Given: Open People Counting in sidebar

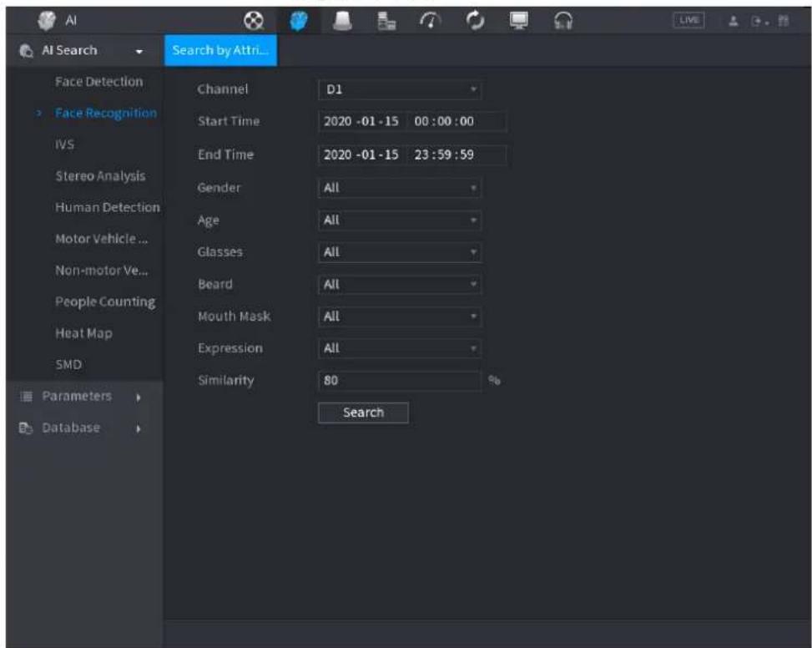Looking at the screenshot, I should click(105, 302).
